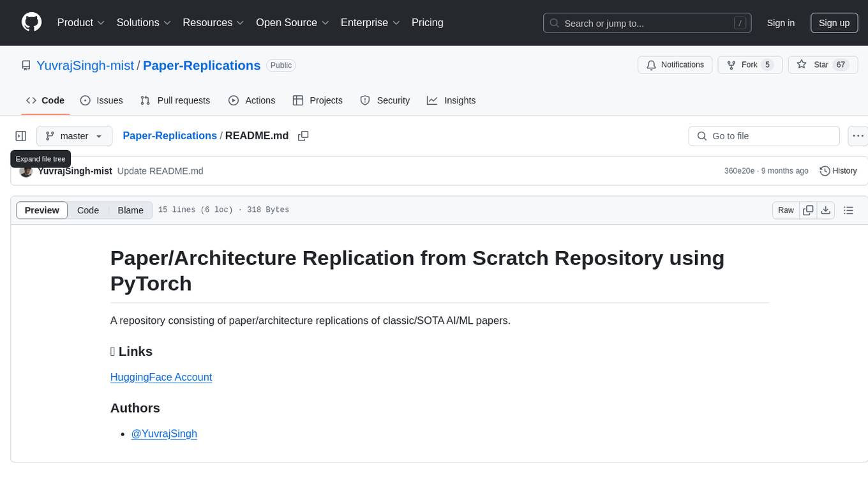
Task: Click the Public visibility badge
Action: [x=281, y=65]
